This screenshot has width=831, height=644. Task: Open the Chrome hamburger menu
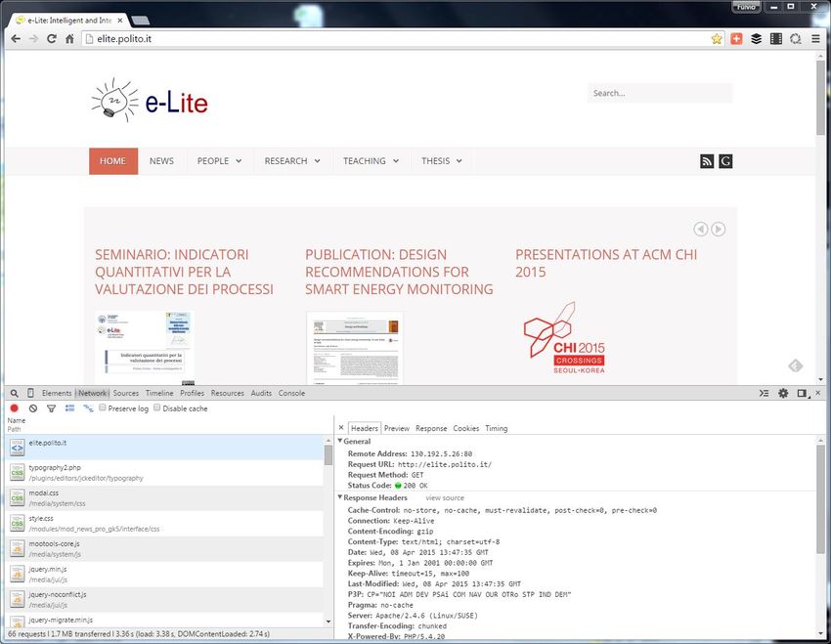(x=815, y=39)
